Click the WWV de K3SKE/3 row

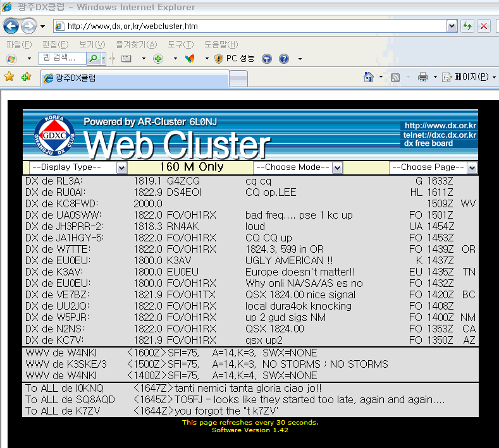[250, 364]
